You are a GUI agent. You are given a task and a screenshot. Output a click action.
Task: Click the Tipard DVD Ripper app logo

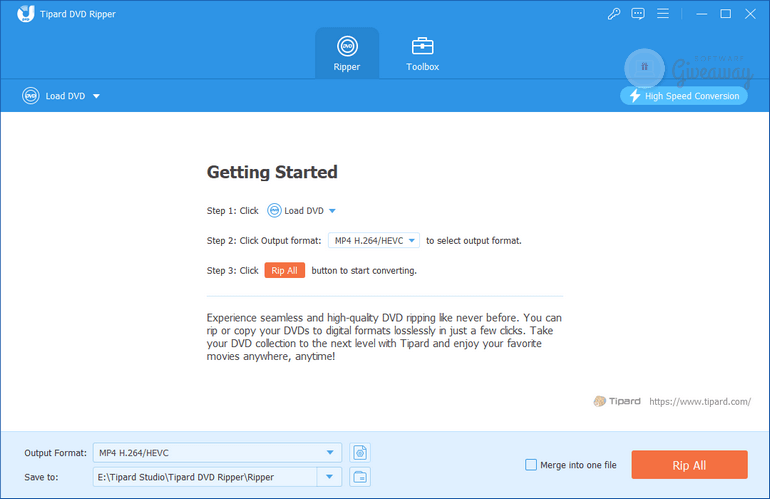[x=26, y=14]
